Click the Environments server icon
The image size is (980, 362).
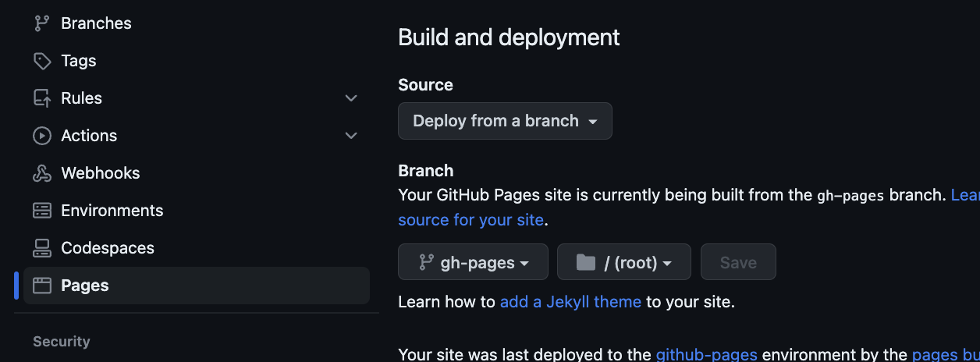pyautogui.click(x=41, y=211)
